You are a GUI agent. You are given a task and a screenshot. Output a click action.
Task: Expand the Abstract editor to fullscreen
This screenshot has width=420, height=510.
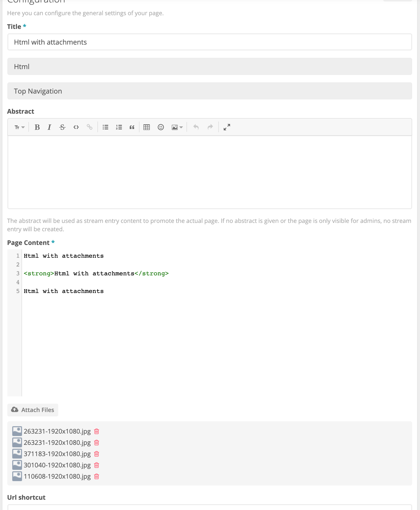coord(226,127)
